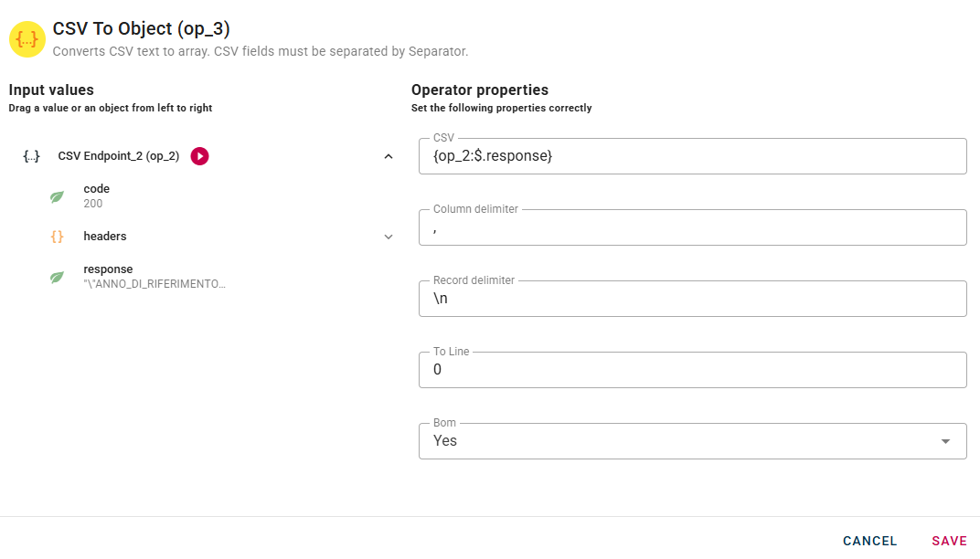Viewport: 980px width, 559px height.
Task: Click the green leaf icon next to response
Action: pos(57,277)
